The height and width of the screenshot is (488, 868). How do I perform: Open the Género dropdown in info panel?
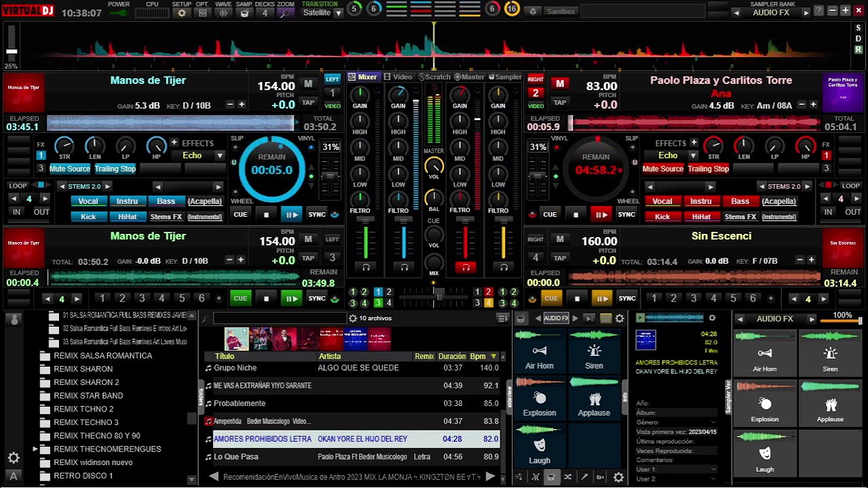tap(713, 422)
